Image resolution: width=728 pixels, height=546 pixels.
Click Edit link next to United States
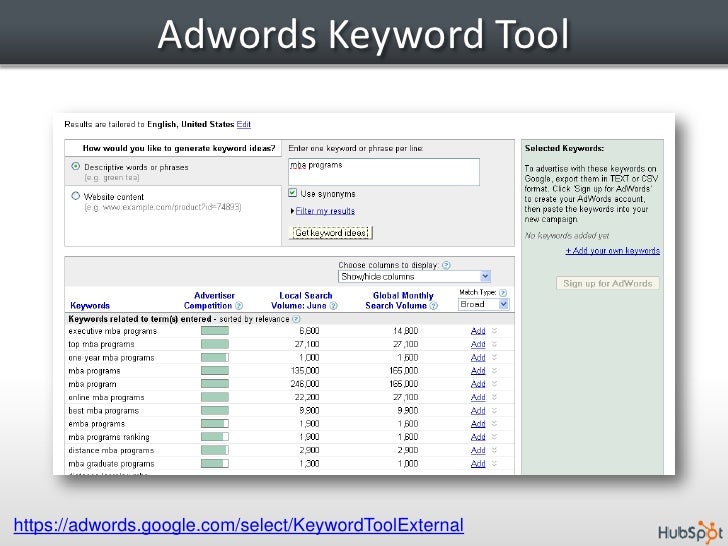pos(244,124)
